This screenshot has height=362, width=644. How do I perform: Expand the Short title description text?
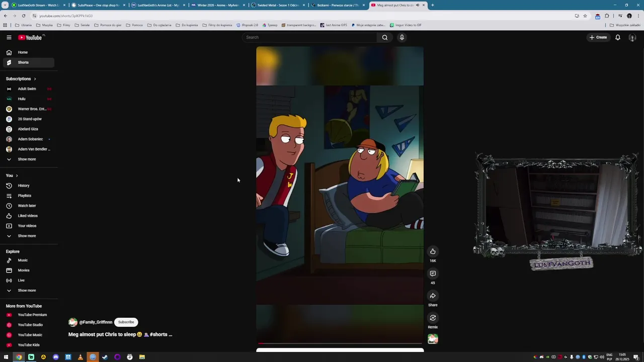[x=120, y=334]
